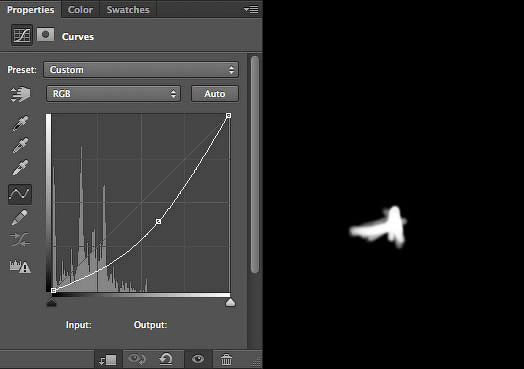Switch to the Properties tab
The width and height of the screenshot is (524, 369).
30,10
